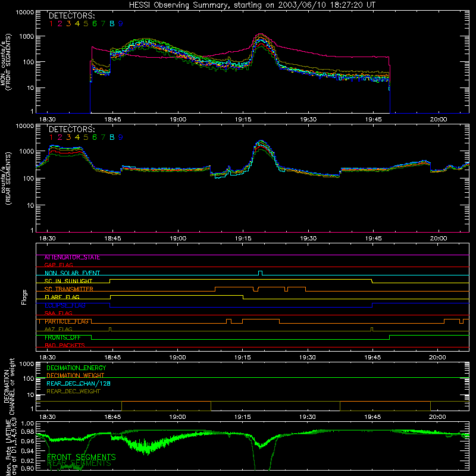Select the ATTENUATOR_STATE flag label

click(72, 258)
